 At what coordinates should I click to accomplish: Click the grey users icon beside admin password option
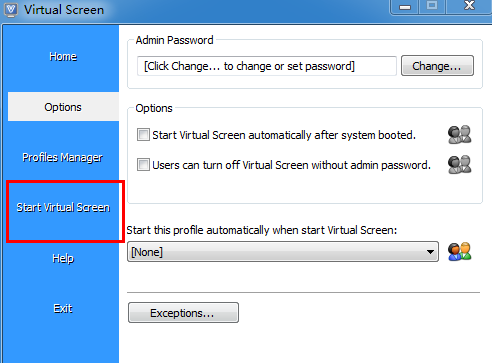pyautogui.click(x=459, y=165)
